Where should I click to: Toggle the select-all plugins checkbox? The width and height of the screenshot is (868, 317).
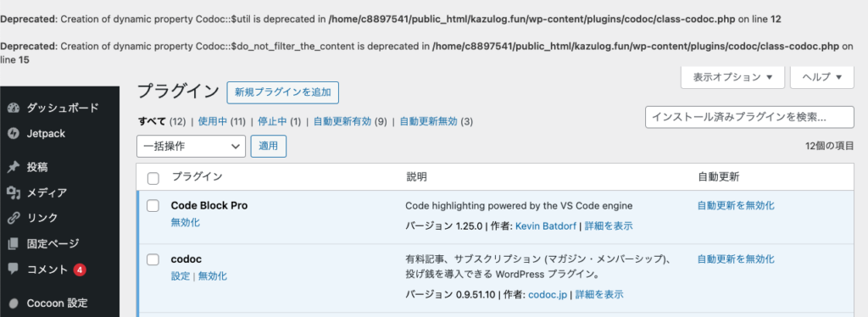click(153, 178)
